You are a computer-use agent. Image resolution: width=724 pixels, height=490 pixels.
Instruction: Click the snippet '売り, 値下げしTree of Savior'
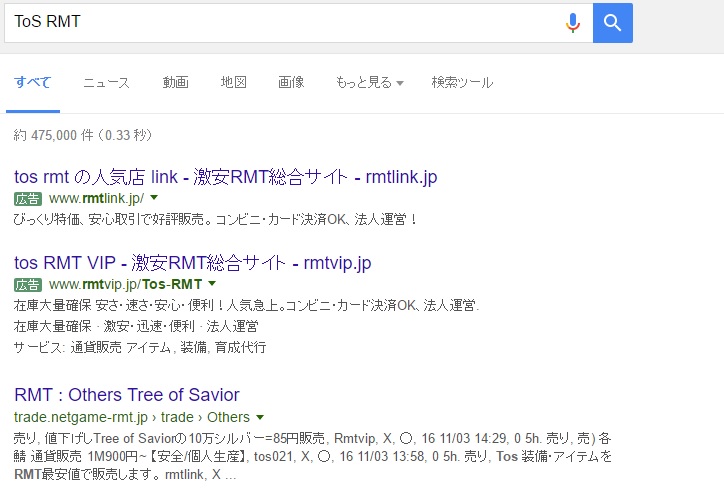point(313,438)
